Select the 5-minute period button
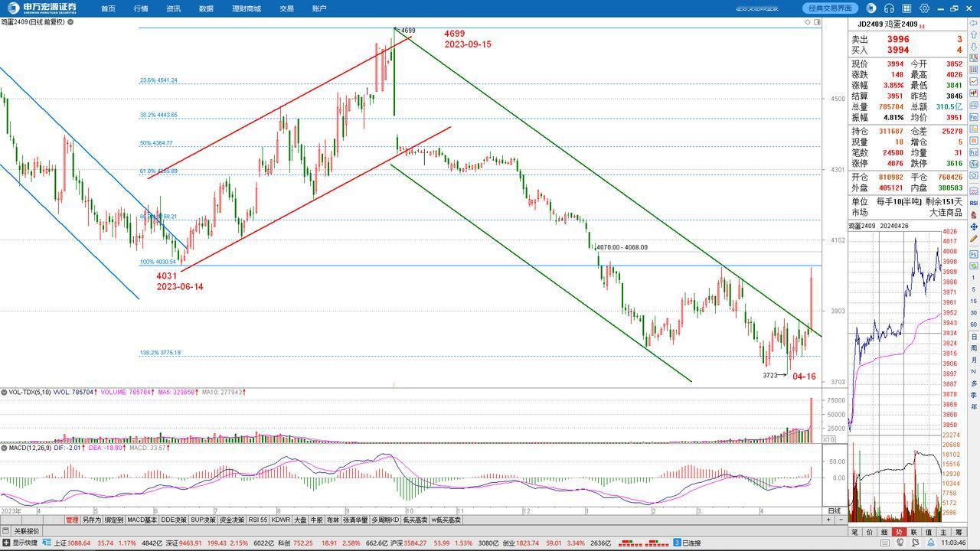 click(x=973, y=289)
